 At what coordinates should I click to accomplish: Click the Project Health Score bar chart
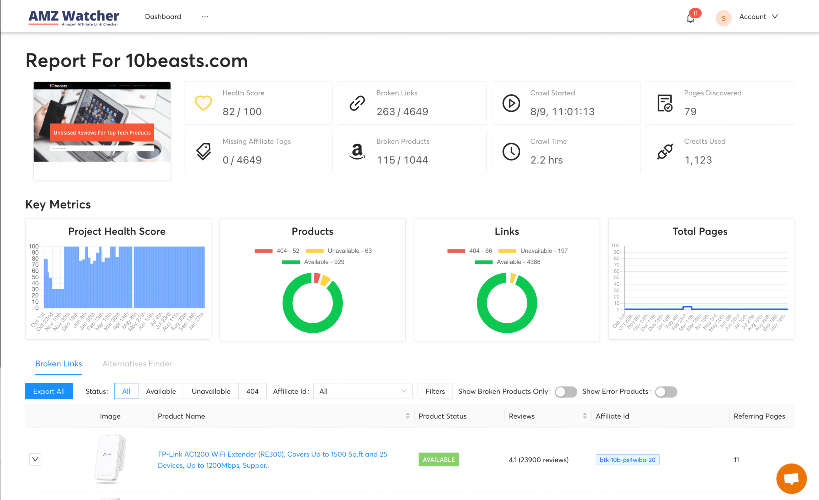[118, 285]
